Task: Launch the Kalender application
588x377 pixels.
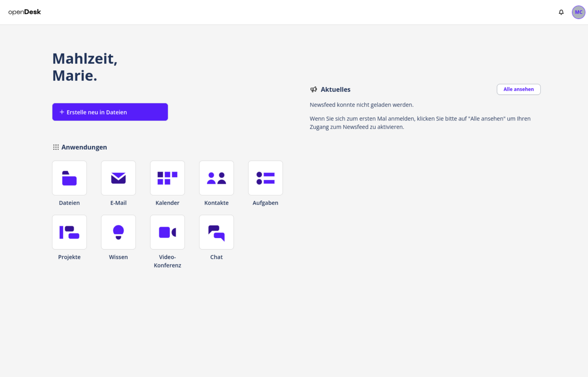Action: coord(167,178)
